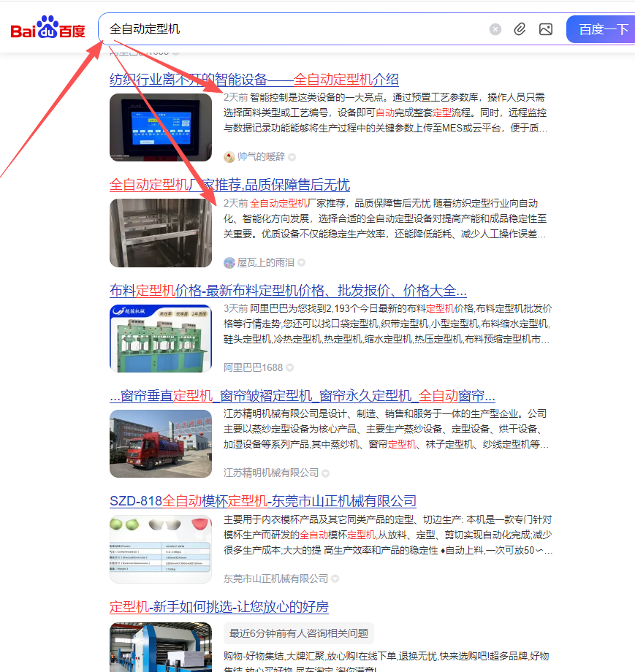635x672 pixels.
Task: Click the blue control screen thumbnail
Action: 161,127
